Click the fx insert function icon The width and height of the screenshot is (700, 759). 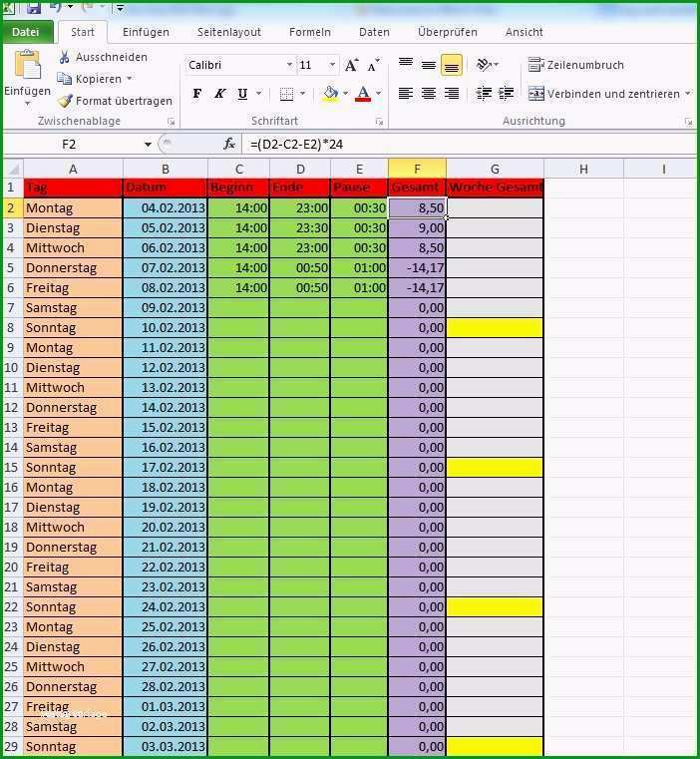[x=229, y=144]
